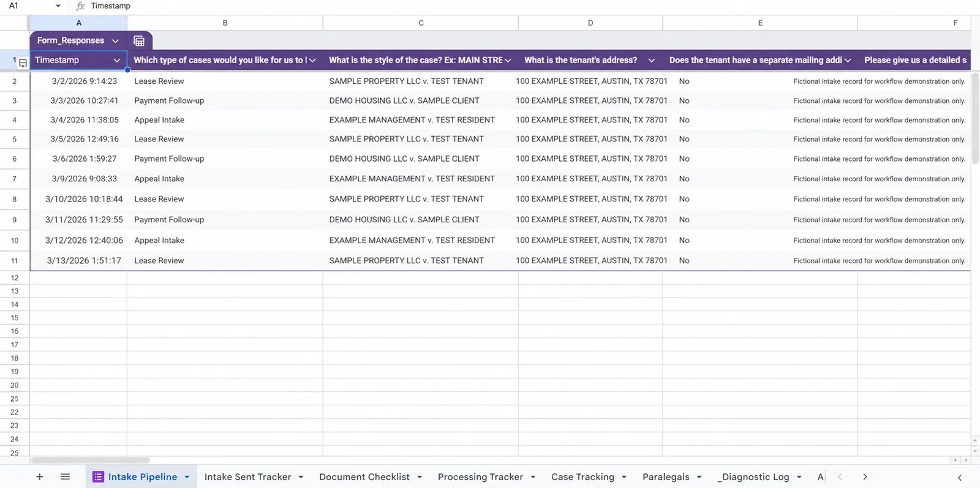Open the style of the case column dropdown
The width and height of the screenshot is (980, 488).
(508, 61)
